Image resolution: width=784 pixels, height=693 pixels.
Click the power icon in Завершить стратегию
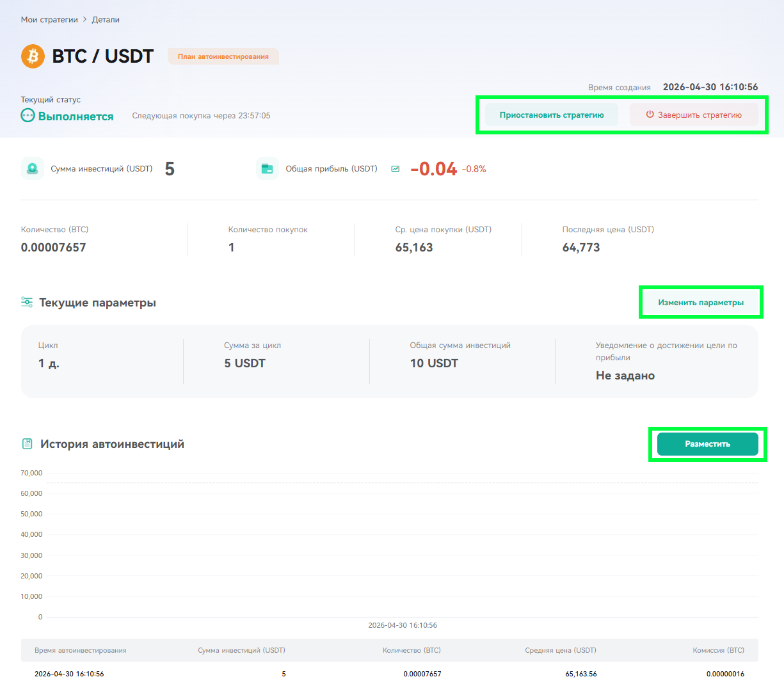[x=650, y=115]
